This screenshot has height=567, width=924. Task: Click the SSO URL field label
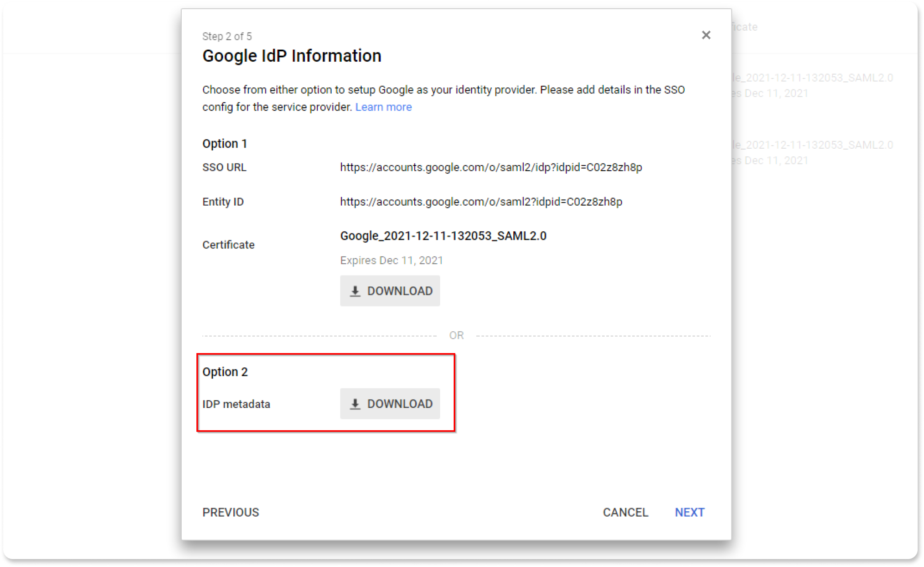pyautogui.click(x=224, y=167)
